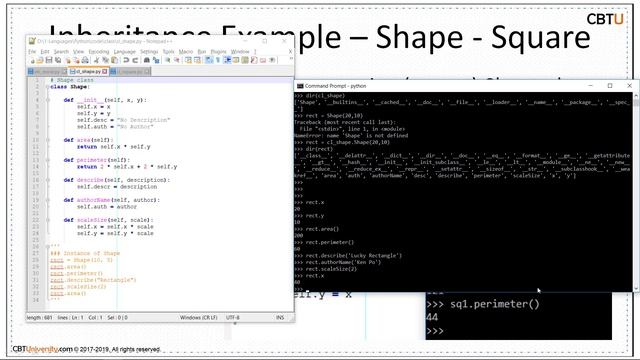
Task: Open the File menu in Notepad++
Action: pos(32,51)
